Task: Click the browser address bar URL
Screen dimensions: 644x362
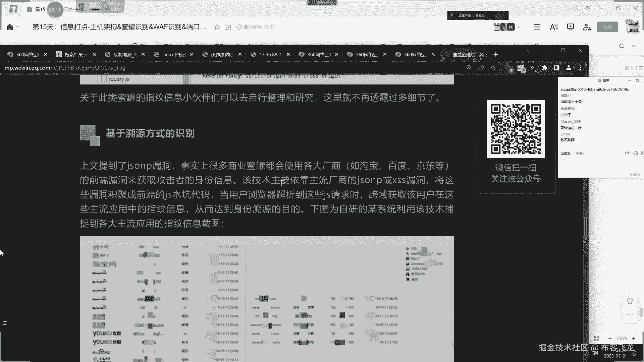Action: click(x=65, y=68)
